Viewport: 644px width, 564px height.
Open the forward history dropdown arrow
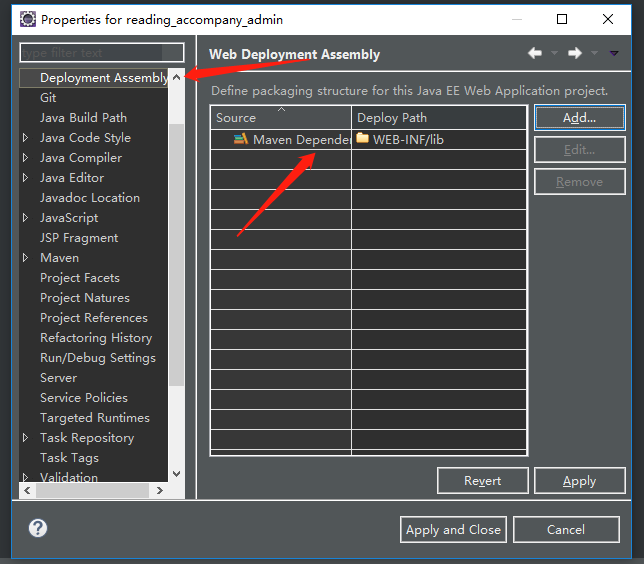point(594,53)
